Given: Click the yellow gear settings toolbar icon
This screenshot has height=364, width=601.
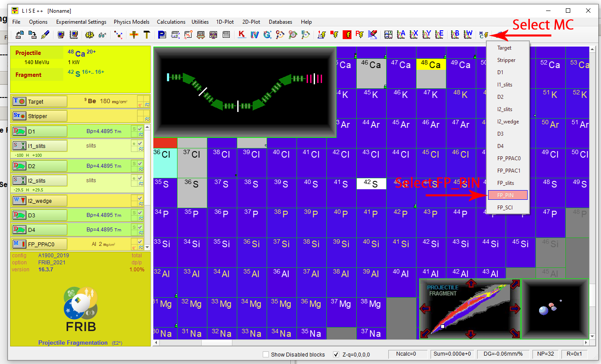Looking at the screenshot, I should click(x=90, y=35).
